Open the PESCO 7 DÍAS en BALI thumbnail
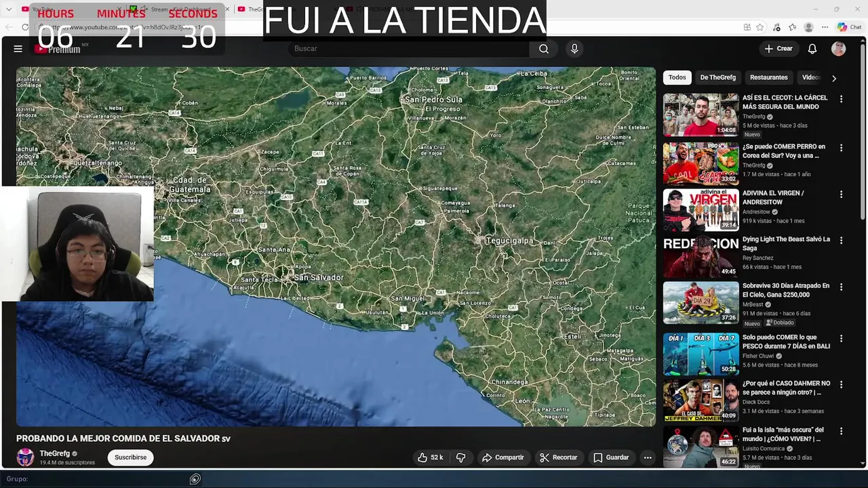 point(701,354)
